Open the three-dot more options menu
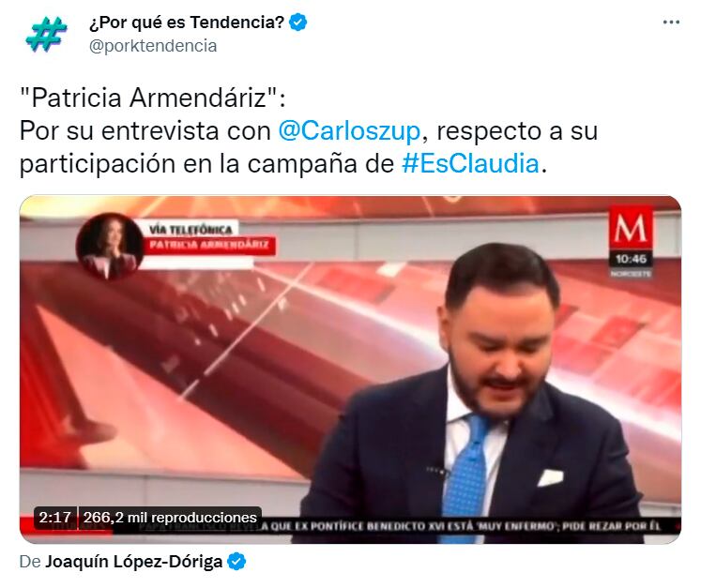Viewport: 701px width, 588px height. click(x=671, y=22)
